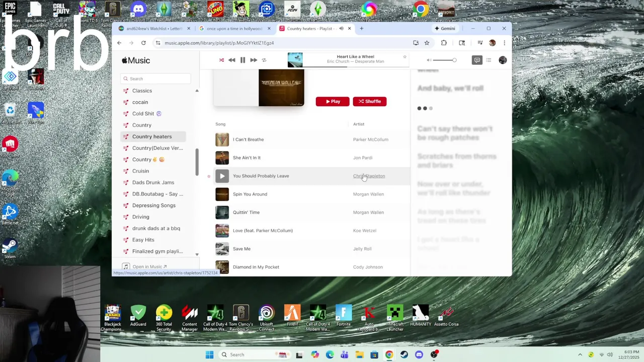Screen dimensions: 644x362
Task: Open the Fortnite desktop shortcut
Action: pyautogui.click(x=344, y=316)
